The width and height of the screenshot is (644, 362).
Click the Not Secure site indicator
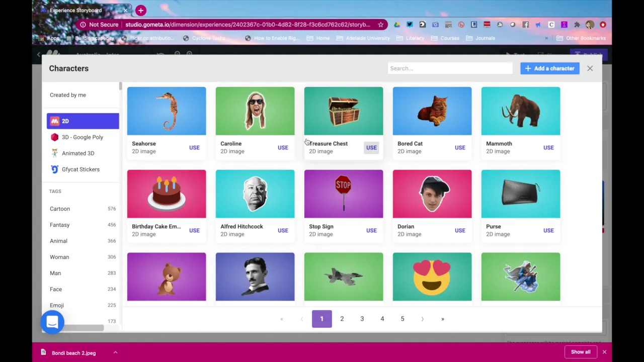pos(99,25)
